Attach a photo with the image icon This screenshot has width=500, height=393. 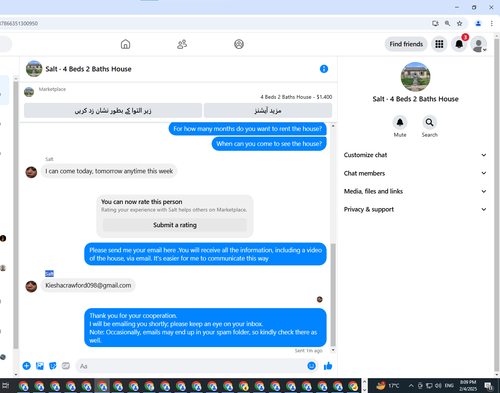[40, 366]
